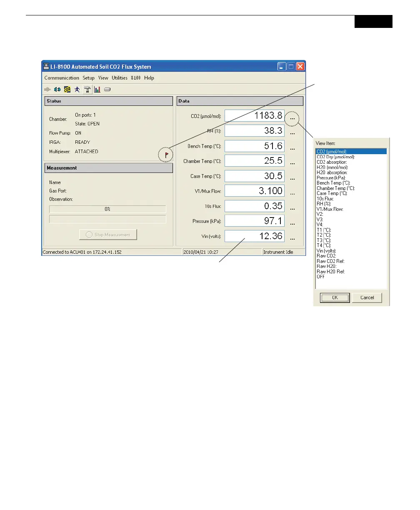Click the gray pill-shaped toolbar icon
This screenshot has width=420, height=510.
click(107, 89)
